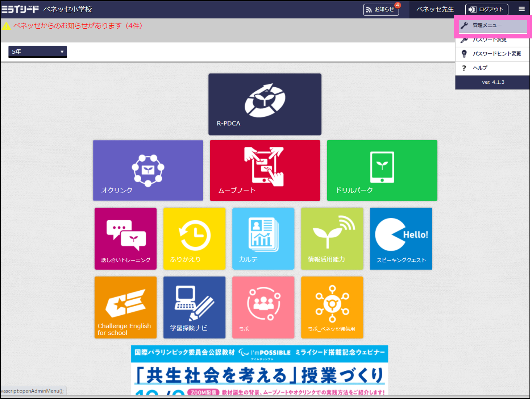This screenshot has width=532, height=399.
Task: Click the ベネッセ小学校 school name
Action: click(68, 9)
